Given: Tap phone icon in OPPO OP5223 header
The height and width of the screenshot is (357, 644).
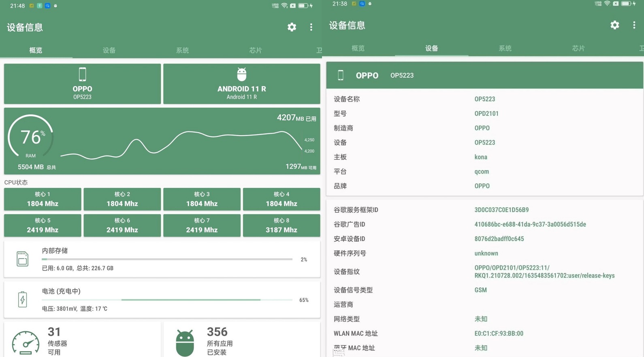Looking at the screenshot, I should click(341, 75).
